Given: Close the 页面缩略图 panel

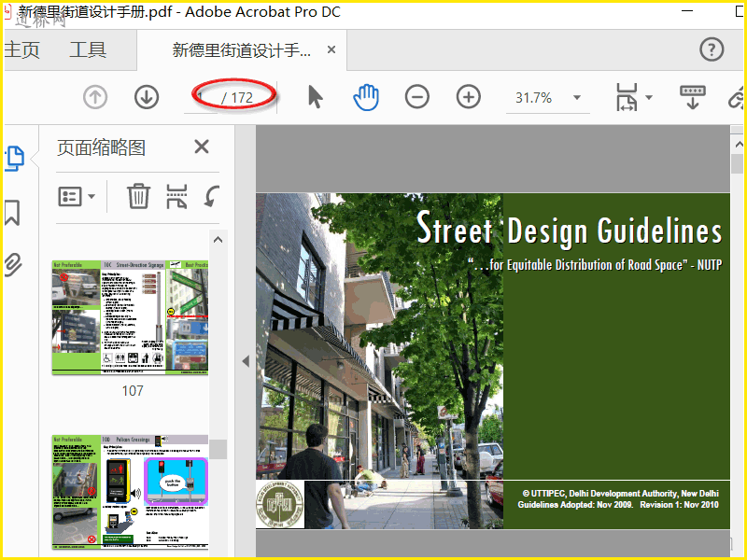Looking at the screenshot, I should pos(202,147).
